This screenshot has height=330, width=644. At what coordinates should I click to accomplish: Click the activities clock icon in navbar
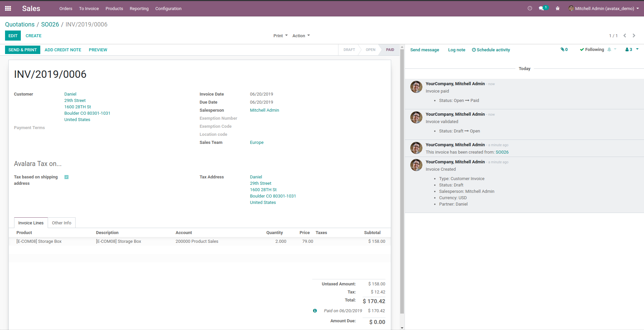(x=530, y=8)
